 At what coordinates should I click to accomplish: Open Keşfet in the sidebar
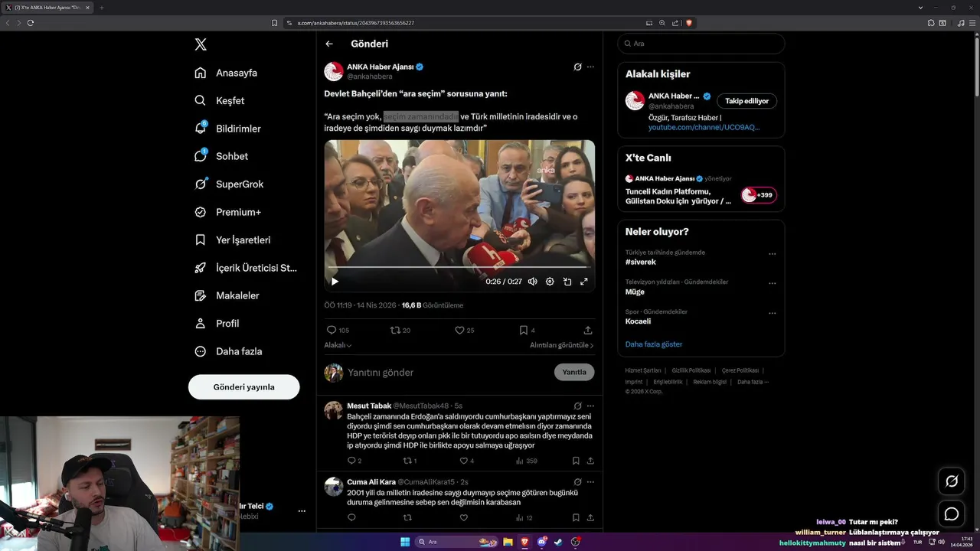(x=219, y=100)
